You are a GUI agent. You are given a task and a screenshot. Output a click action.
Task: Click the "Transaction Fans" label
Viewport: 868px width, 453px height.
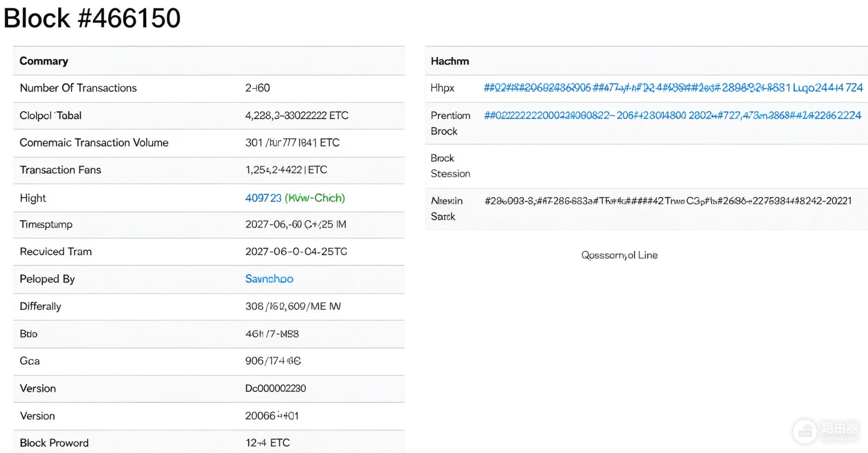[60, 170]
